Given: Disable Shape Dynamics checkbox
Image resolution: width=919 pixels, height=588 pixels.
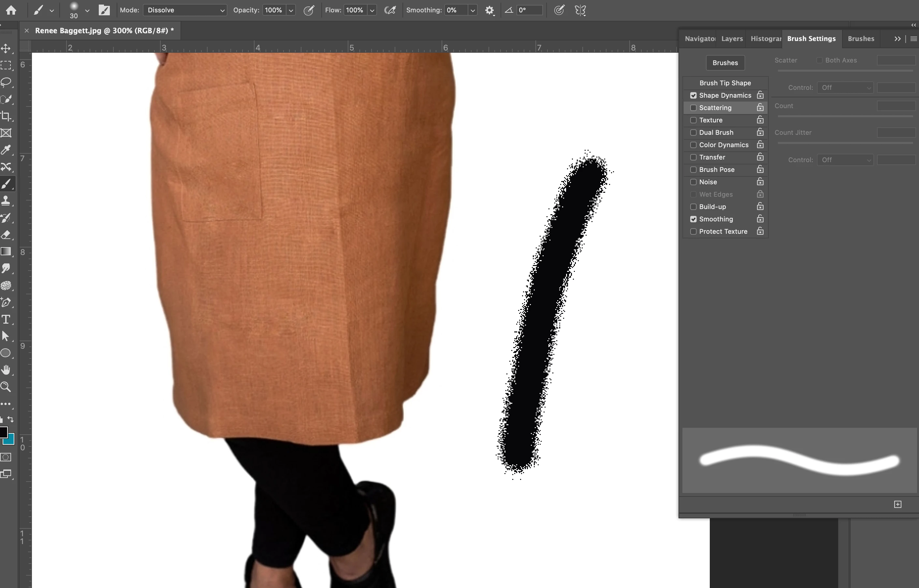Looking at the screenshot, I should pos(693,95).
